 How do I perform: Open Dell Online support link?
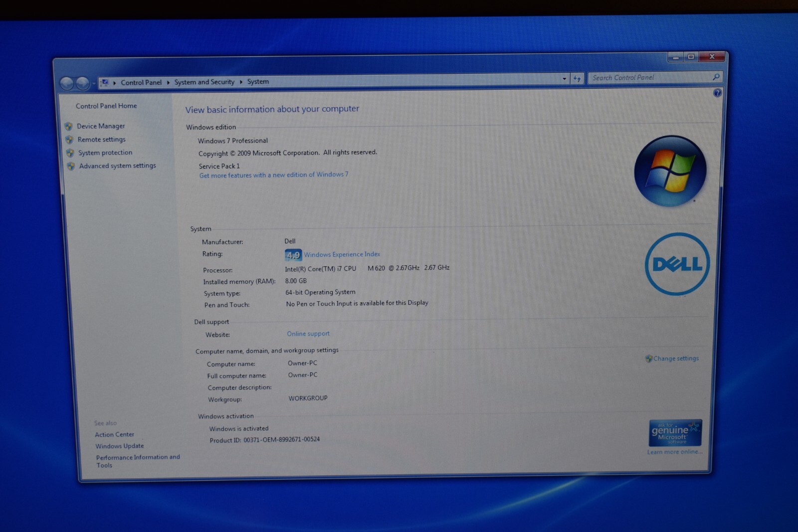tap(308, 334)
